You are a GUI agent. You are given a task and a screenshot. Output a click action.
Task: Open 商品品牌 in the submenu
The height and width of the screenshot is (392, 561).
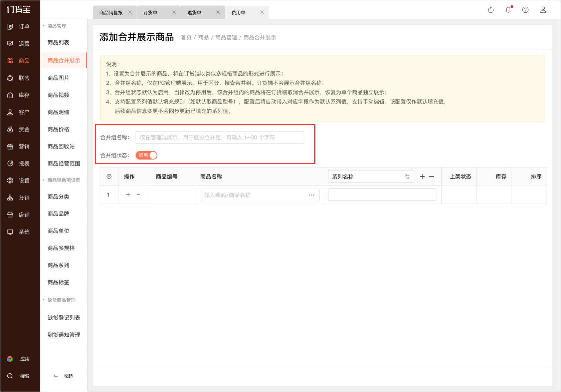point(58,214)
